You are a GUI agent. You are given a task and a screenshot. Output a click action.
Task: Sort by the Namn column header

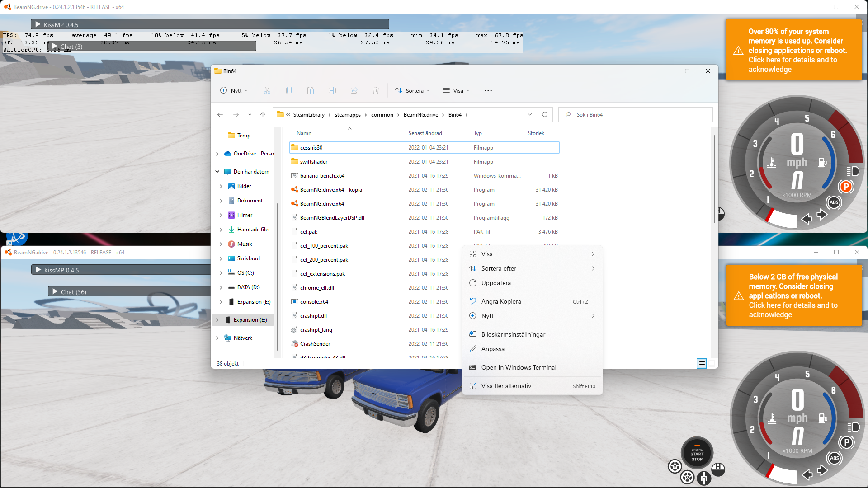tap(304, 133)
